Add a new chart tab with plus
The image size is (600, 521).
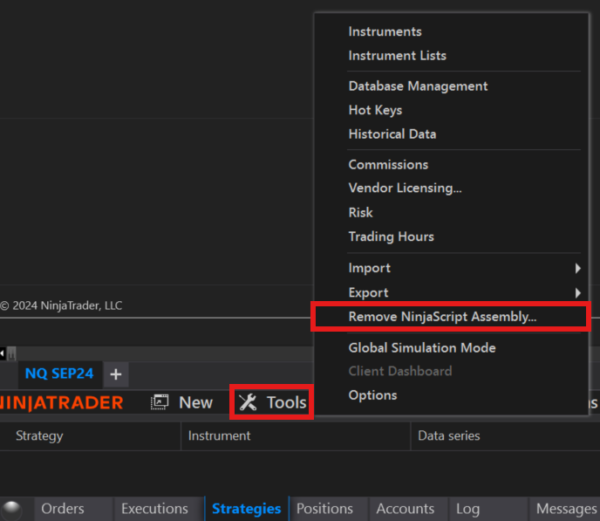(x=116, y=374)
